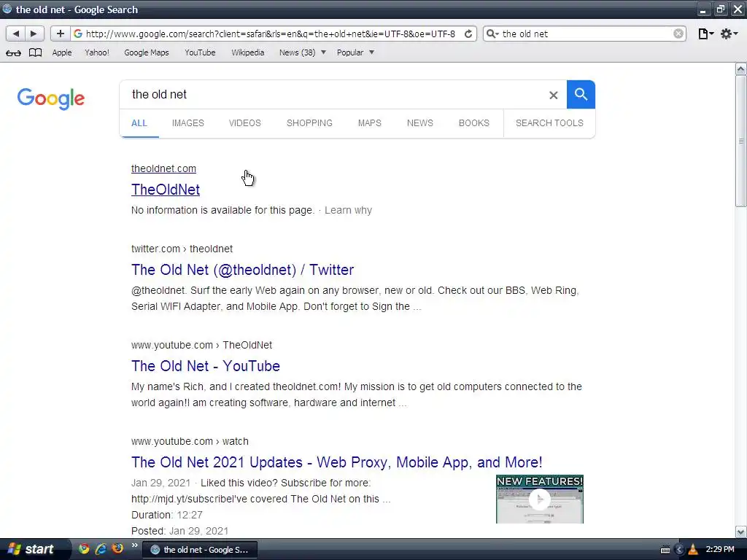Switch to the IMAGES tab
Screen dimensions: 747x560
[x=188, y=123]
